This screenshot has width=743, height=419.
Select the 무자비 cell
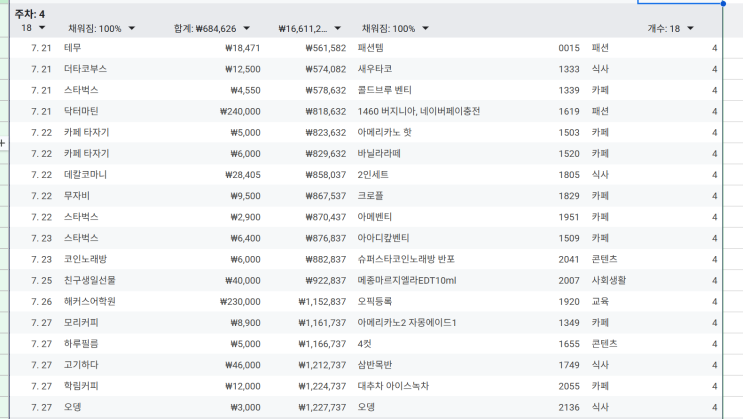77,196
